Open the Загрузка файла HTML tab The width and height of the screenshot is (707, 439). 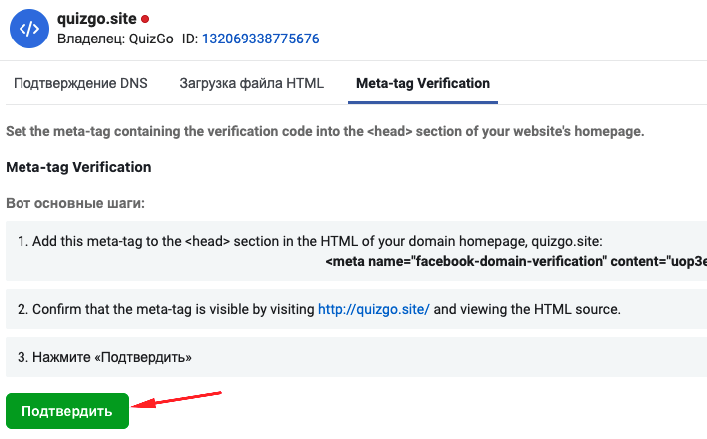tap(251, 83)
